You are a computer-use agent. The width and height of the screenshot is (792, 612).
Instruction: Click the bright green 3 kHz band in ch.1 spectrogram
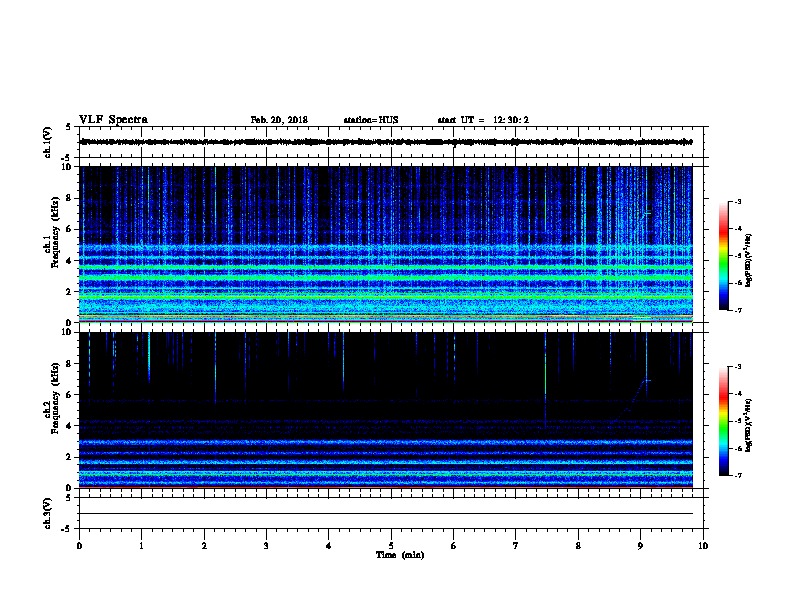click(386, 277)
